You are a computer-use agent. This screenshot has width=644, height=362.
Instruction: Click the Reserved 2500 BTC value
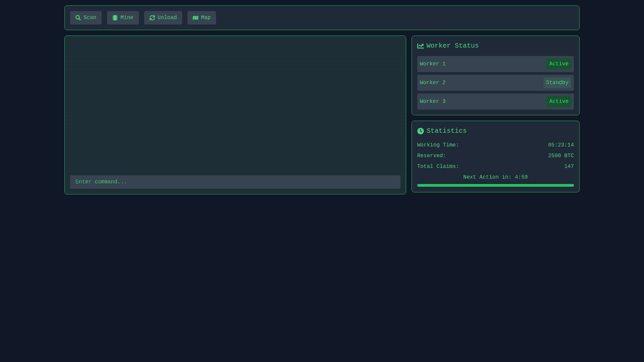[x=561, y=156]
